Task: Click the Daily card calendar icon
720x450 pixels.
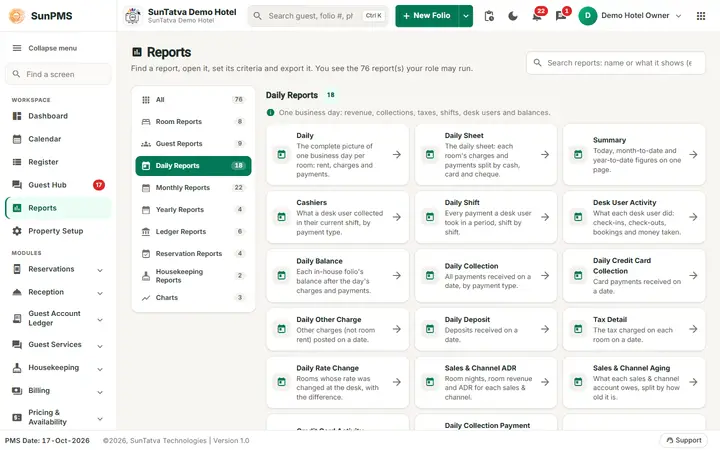Action: [281, 155]
